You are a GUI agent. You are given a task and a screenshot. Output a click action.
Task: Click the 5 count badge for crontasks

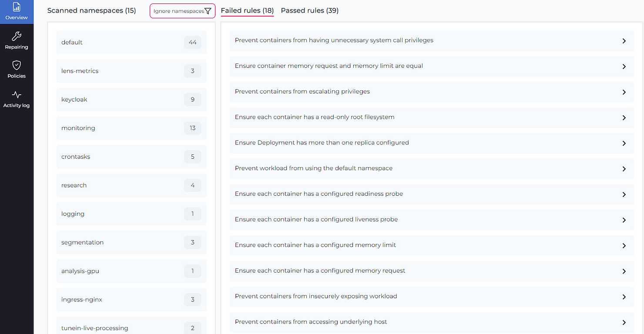tap(193, 157)
